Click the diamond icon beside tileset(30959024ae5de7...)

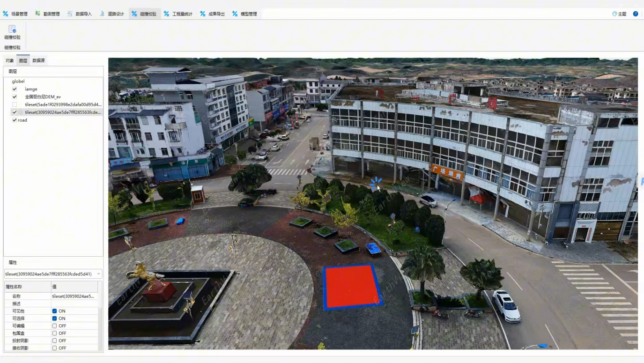coord(21,112)
